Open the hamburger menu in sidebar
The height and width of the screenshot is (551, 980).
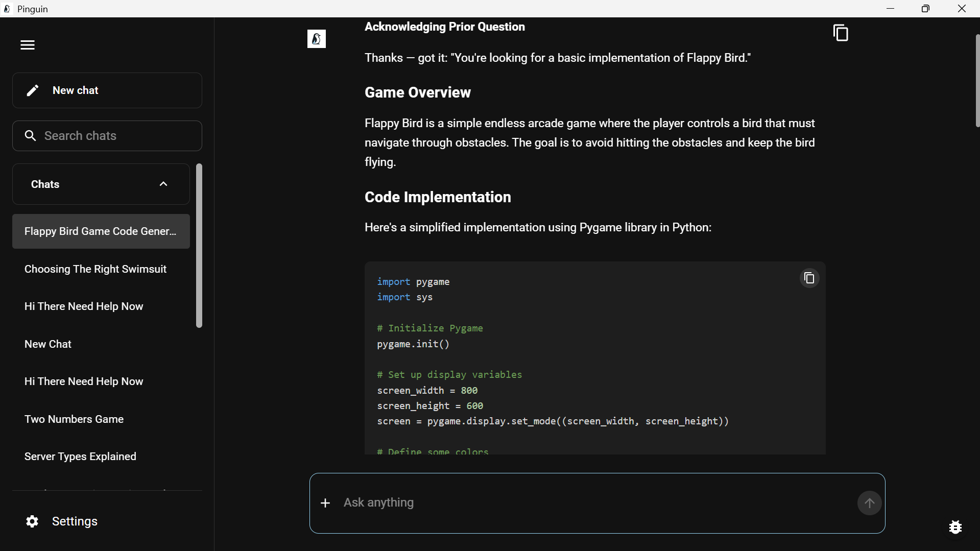pyautogui.click(x=28, y=45)
